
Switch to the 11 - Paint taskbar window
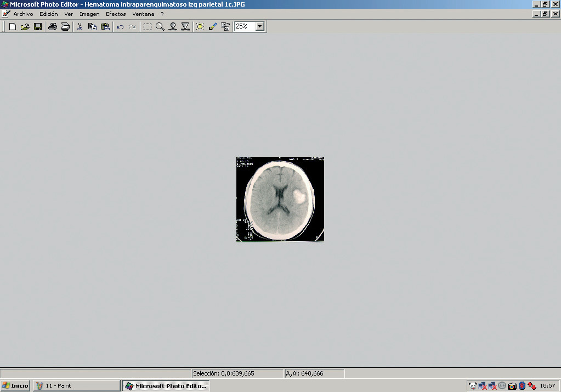(76, 385)
